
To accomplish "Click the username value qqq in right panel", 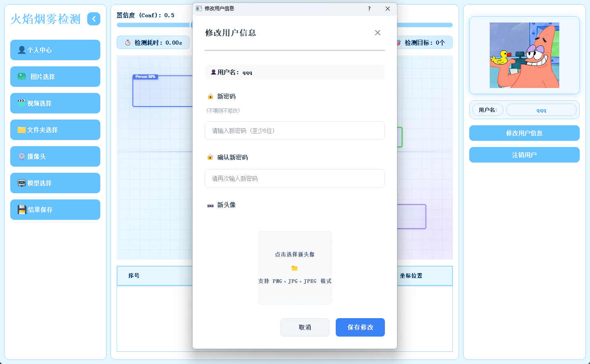I will pyautogui.click(x=541, y=110).
